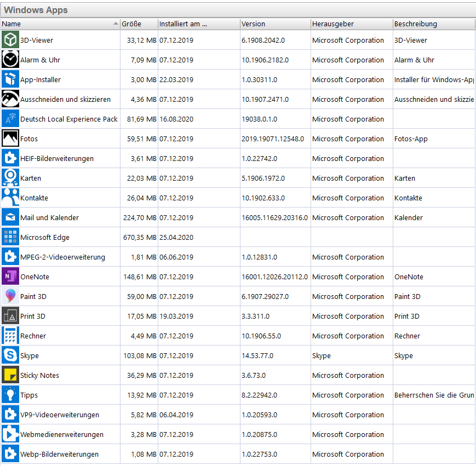Select the install date 16.08.2020

pos(176,119)
